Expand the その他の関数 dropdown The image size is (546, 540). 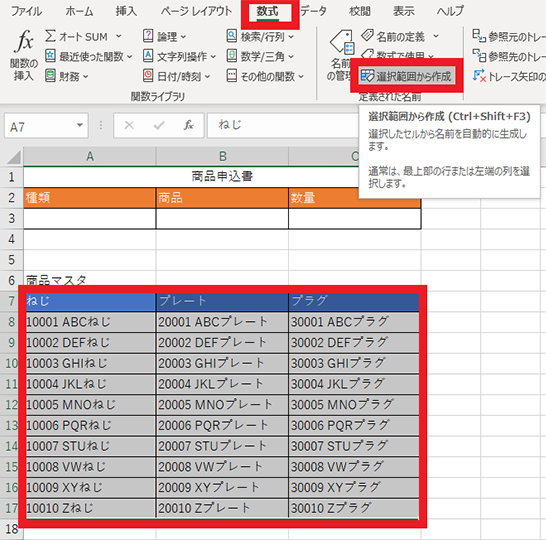[x=301, y=76]
